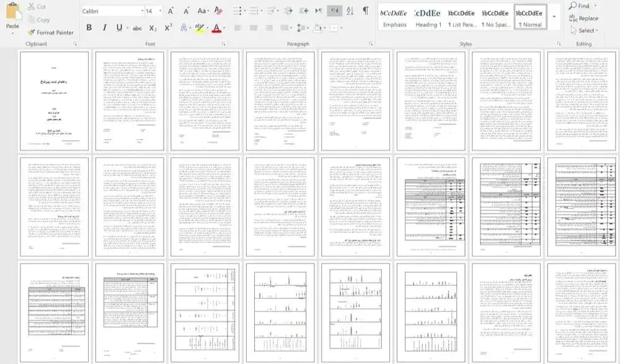Apply the Emphasis style

click(x=394, y=18)
